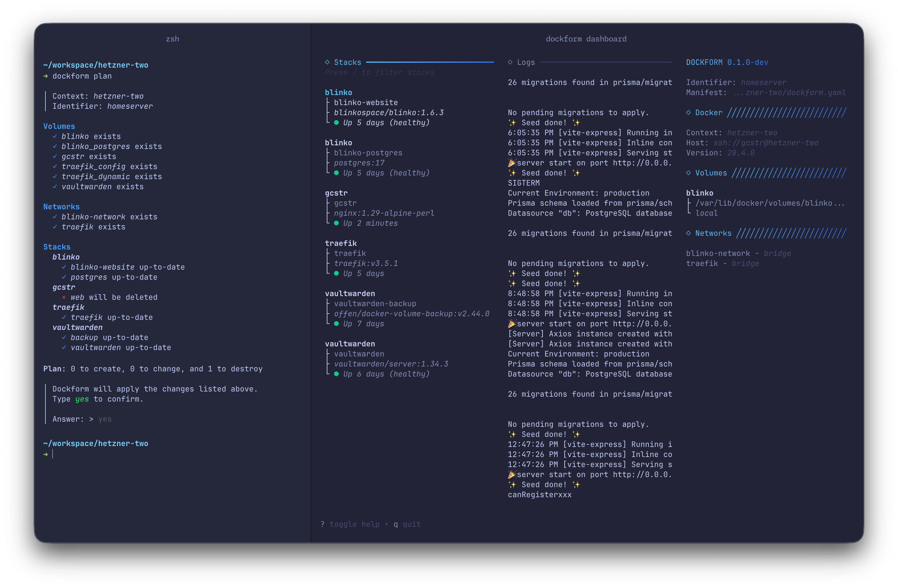Click the diamond icon next to Networks section
Viewport: 898px width, 588px height.
pos(688,233)
